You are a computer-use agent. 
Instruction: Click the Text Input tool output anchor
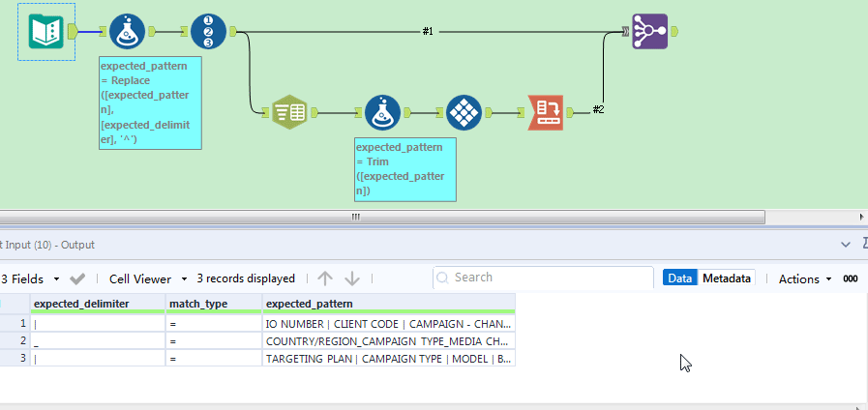pyautogui.click(x=73, y=32)
